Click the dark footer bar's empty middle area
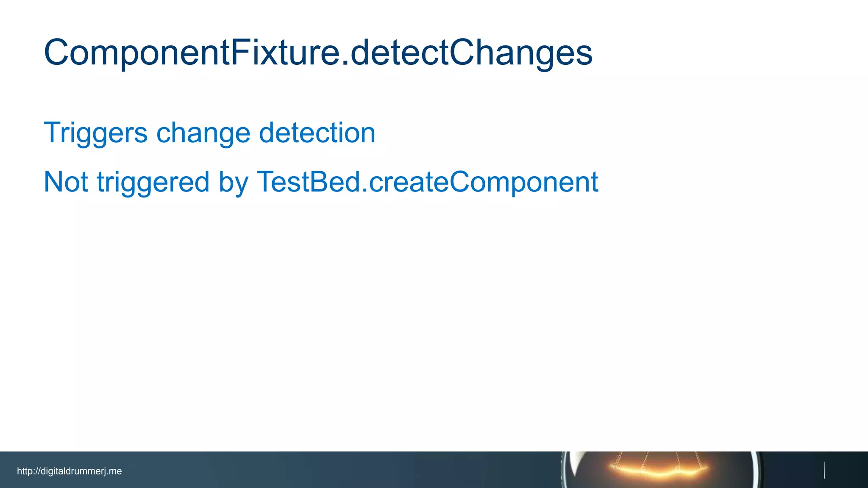 pos(339,470)
